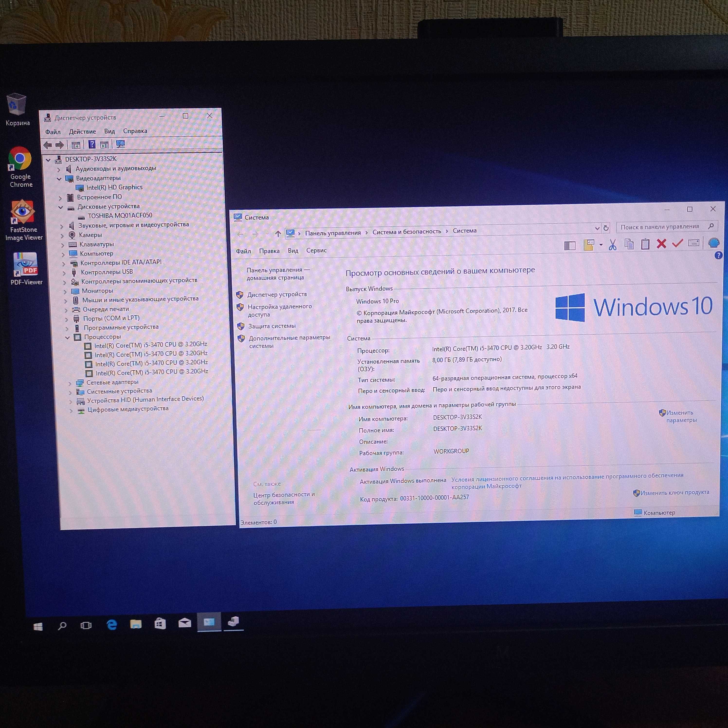Click the preview pane layout icon in Система toolbar
The image size is (728, 728).
[570, 246]
